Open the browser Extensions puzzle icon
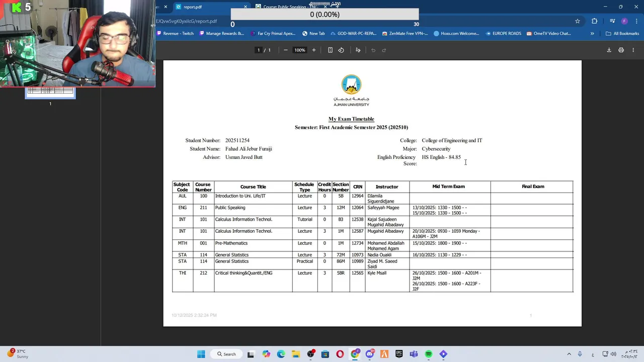 (x=595, y=21)
